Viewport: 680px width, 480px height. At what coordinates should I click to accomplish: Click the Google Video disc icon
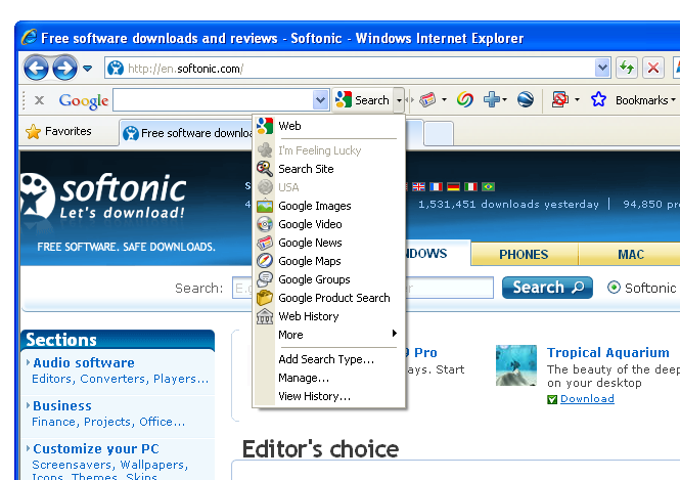265,224
